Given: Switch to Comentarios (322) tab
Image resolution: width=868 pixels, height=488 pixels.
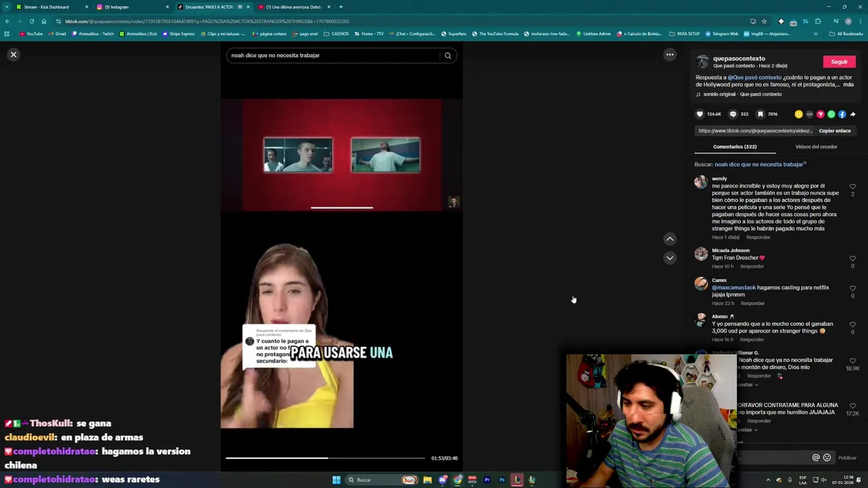Looking at the screenshot, I should (734, 146).
